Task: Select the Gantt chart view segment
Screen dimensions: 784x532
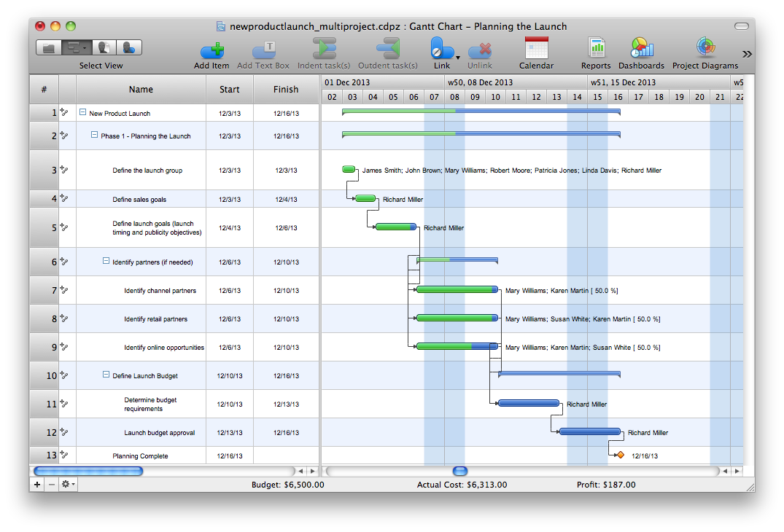Action: 75,48
